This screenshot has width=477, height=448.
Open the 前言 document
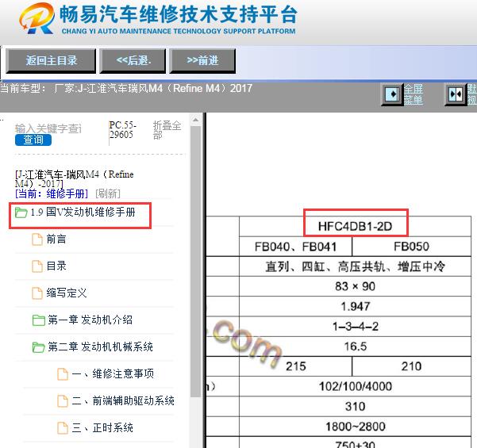(x=56, y=239)
